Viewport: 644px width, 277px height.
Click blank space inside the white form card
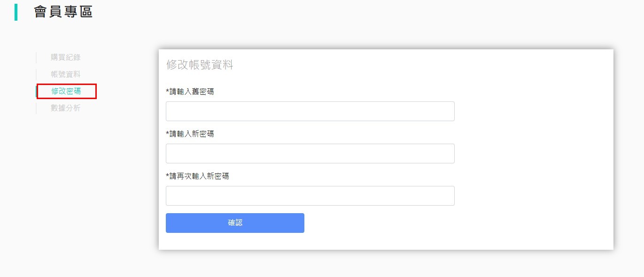(531, 155)
